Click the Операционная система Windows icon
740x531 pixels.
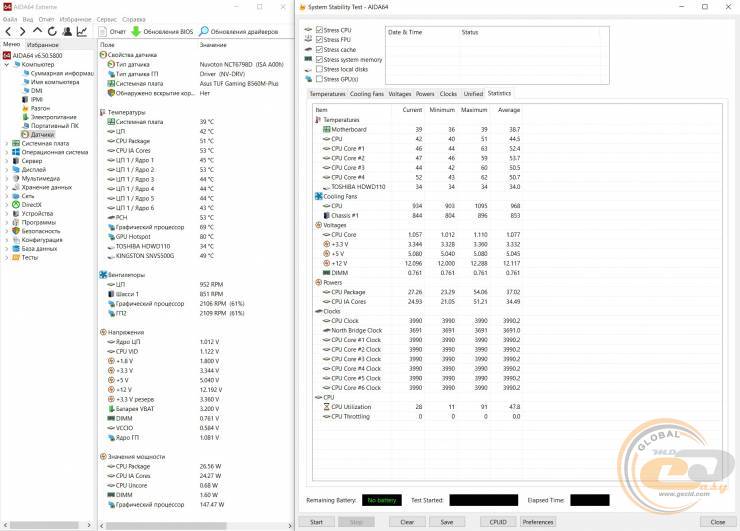pyautogui.click(x=16, y=152)
